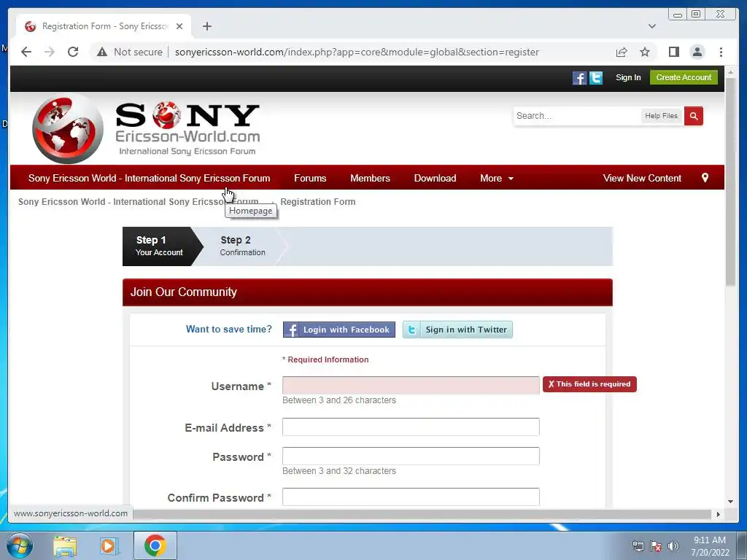Open the Download menu item
This screenshot has height=560, width=747.
pos(435,178)
